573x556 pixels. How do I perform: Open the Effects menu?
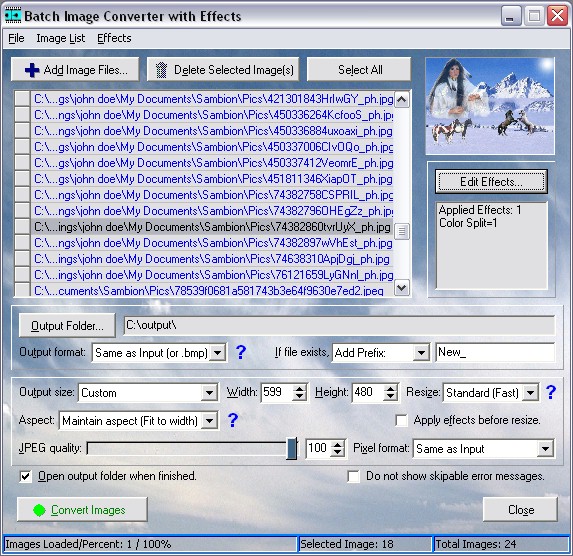click(114, 38)
